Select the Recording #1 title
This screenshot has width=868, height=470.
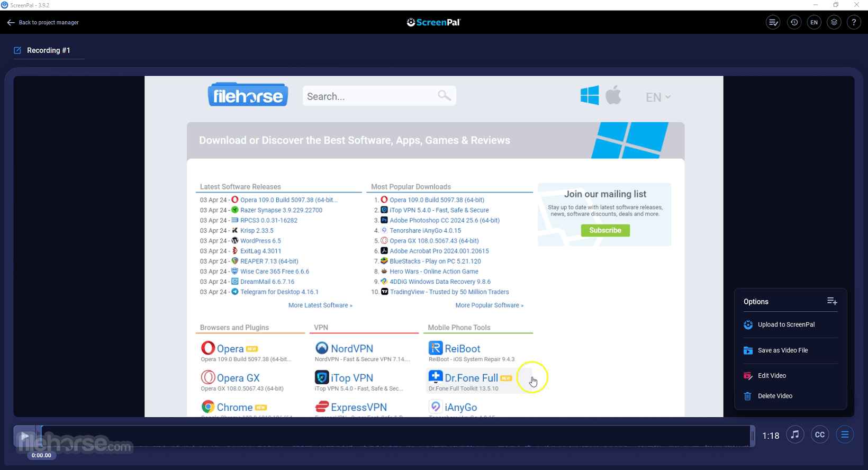(49, 50)
